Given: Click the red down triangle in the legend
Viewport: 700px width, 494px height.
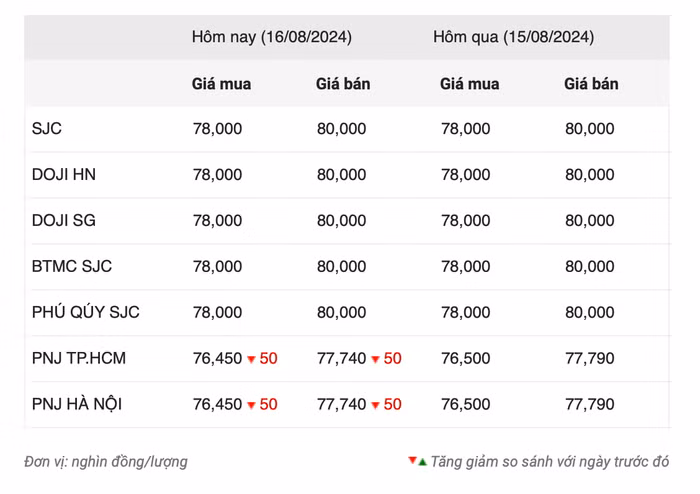Looking at the screenshot, I should (x=412, y=461).
